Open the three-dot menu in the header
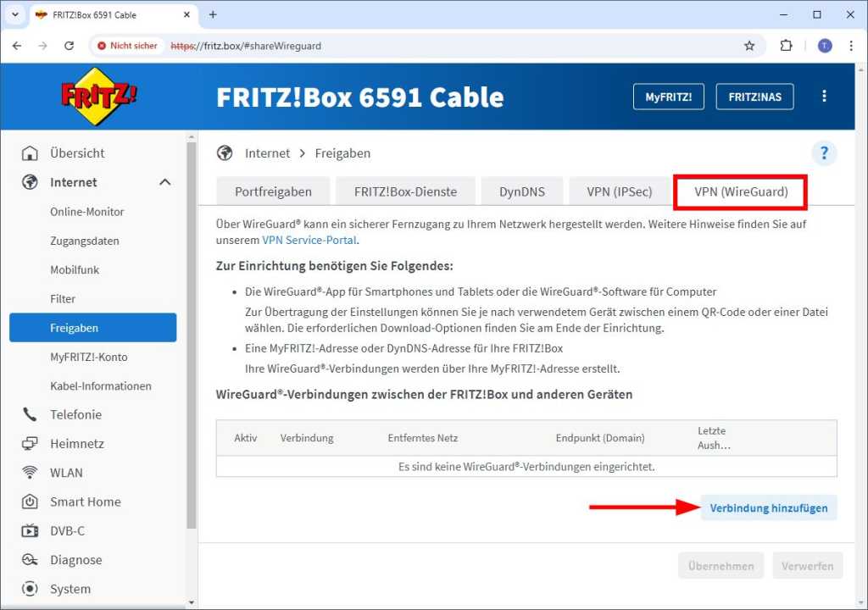 (824, 96)
